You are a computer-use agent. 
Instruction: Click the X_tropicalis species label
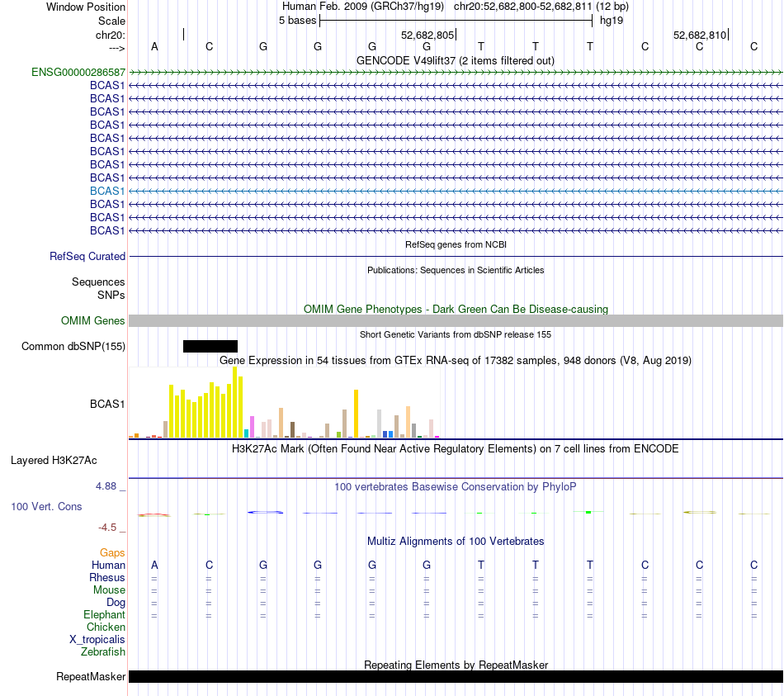pyautogui.click(x=97, y=640)
